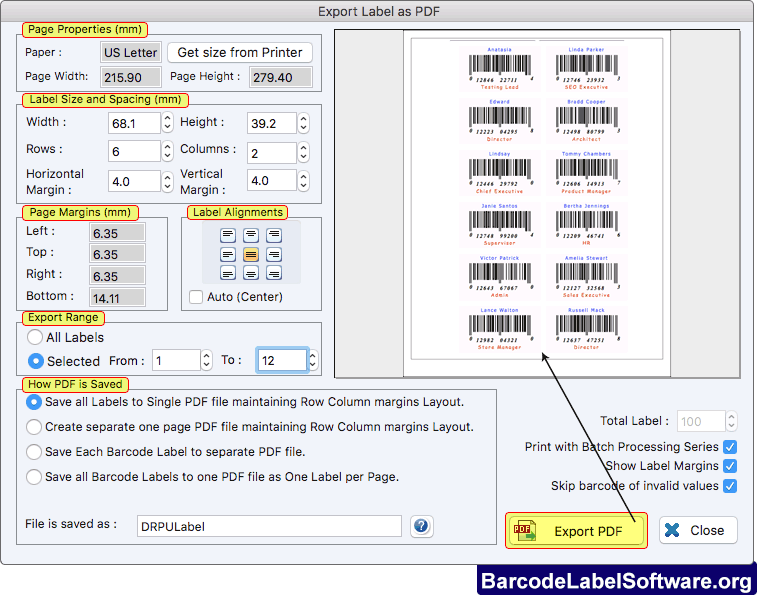Image resolution: width=757 pixels, height=595 pixels.
Task: Click the Edward barcode label in preview
Action: tap(499, 120)
